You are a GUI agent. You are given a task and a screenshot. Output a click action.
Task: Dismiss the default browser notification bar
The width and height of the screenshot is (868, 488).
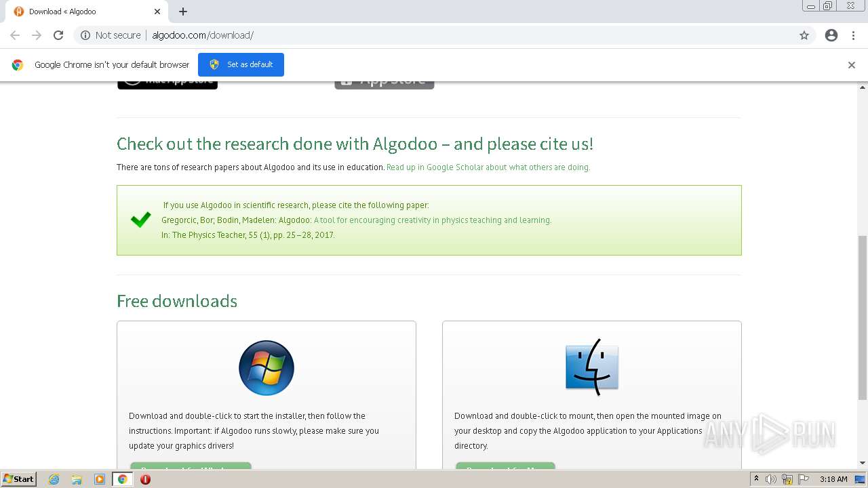[x=852, y=65]
